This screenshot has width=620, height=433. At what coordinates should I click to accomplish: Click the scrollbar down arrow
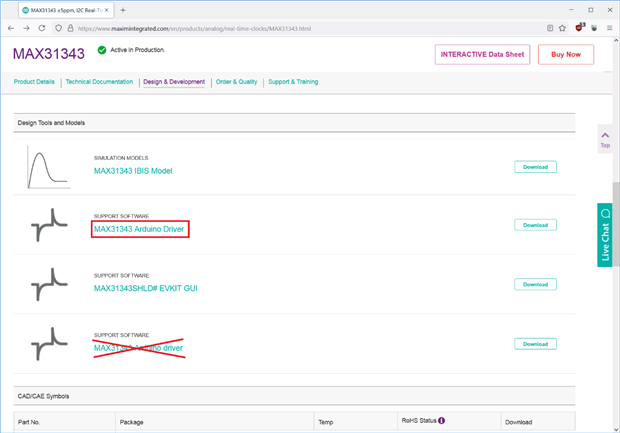click(x=616, y=429)
